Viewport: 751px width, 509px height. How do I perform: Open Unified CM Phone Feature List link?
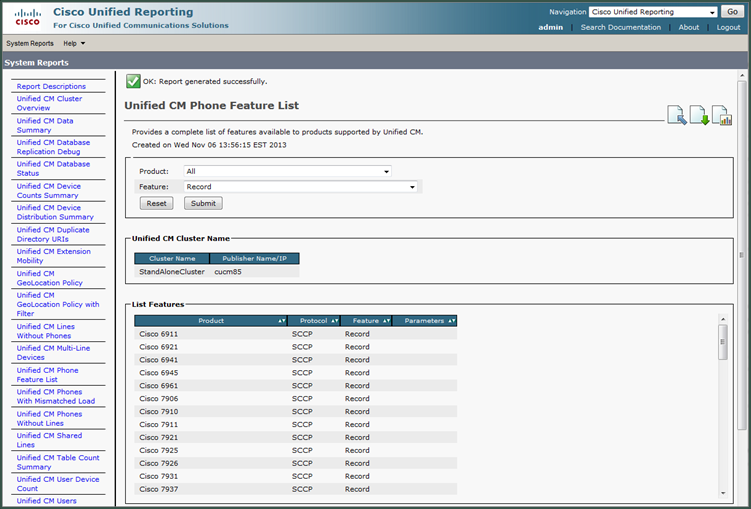47,374
